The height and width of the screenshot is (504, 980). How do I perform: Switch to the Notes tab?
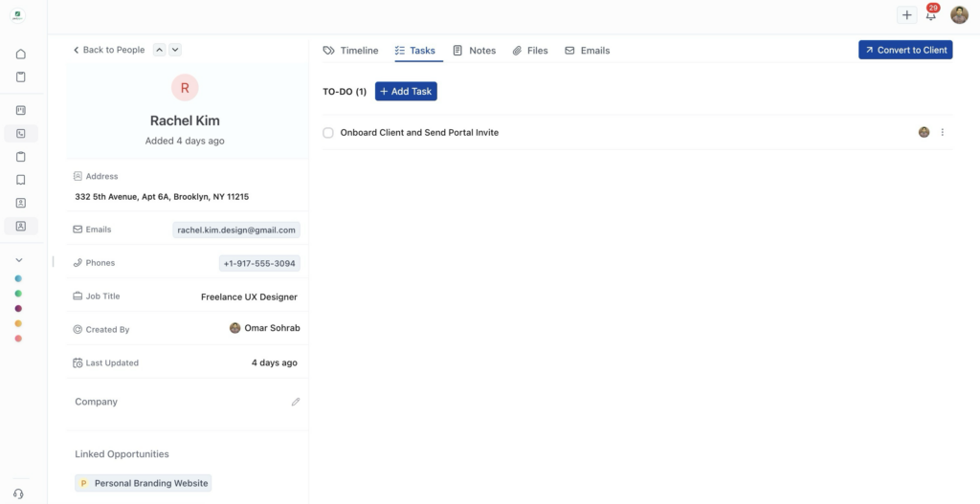pos(474,51)
